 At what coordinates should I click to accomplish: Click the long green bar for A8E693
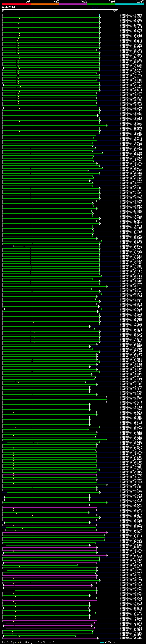click(55, 125)
